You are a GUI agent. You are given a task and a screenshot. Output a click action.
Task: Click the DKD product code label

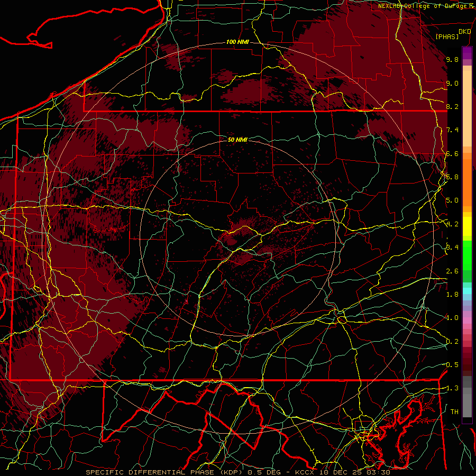tap(464, 32)
